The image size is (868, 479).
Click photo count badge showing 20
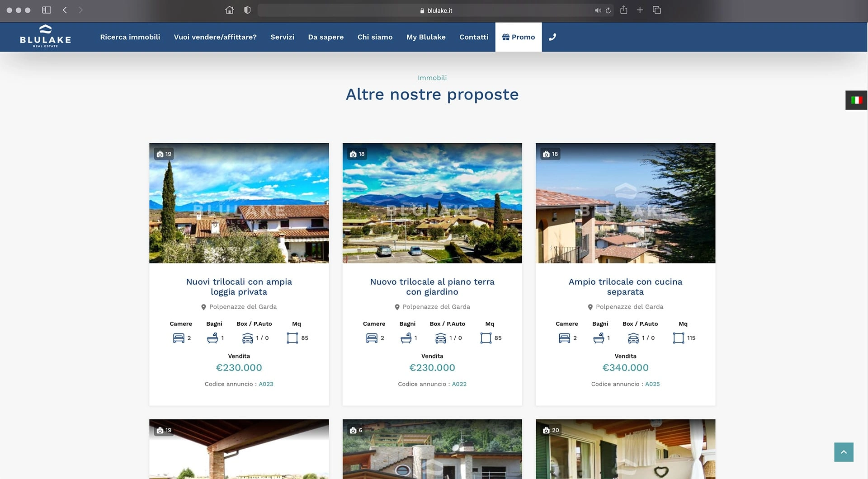coord(551,430)
